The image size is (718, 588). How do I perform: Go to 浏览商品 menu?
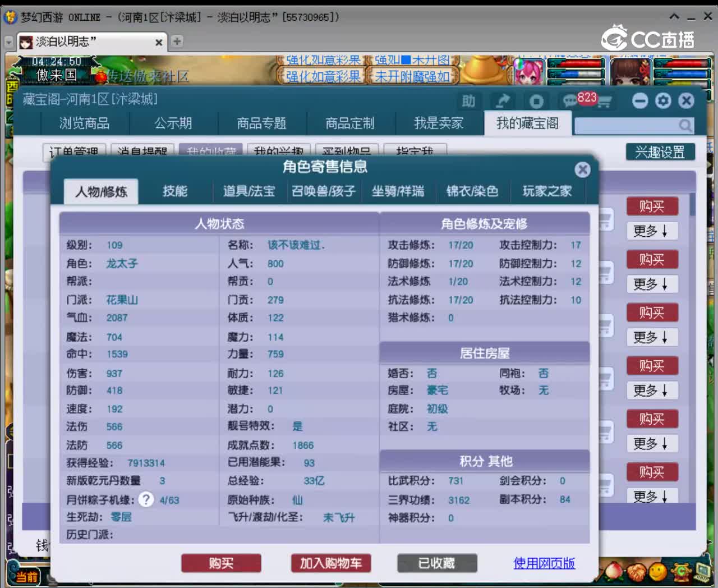[85, 123]
